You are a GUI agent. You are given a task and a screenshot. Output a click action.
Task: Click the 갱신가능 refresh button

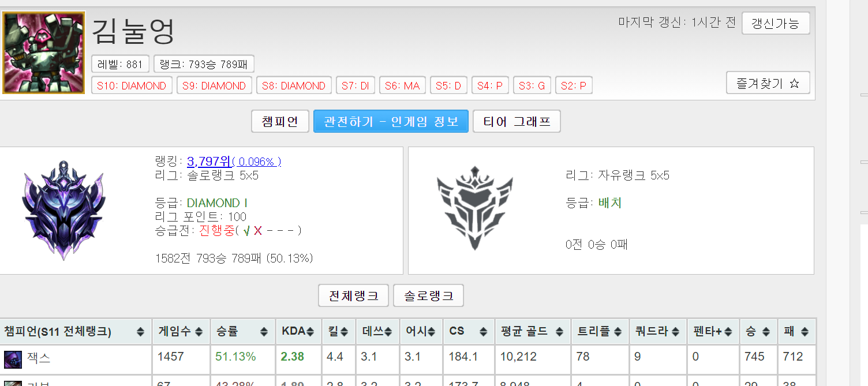click(x=776, y=23)
